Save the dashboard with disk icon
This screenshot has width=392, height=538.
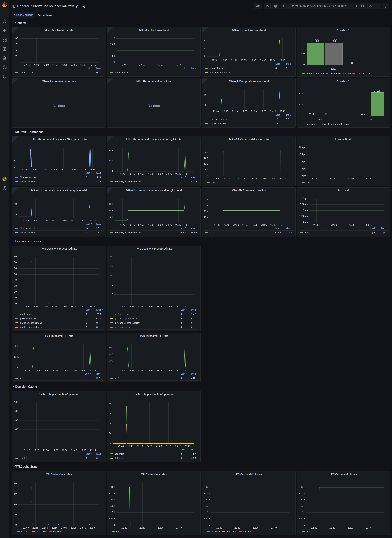[267, 6]
